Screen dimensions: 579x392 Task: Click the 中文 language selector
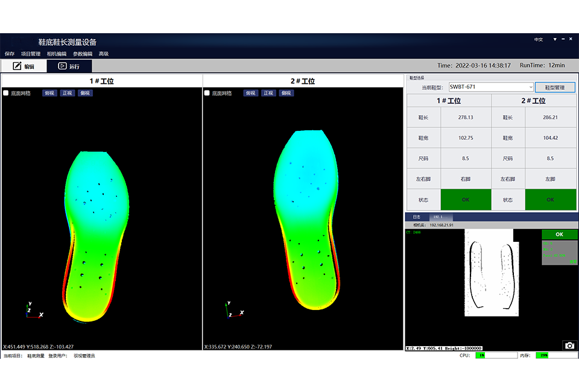pos(538,40)
